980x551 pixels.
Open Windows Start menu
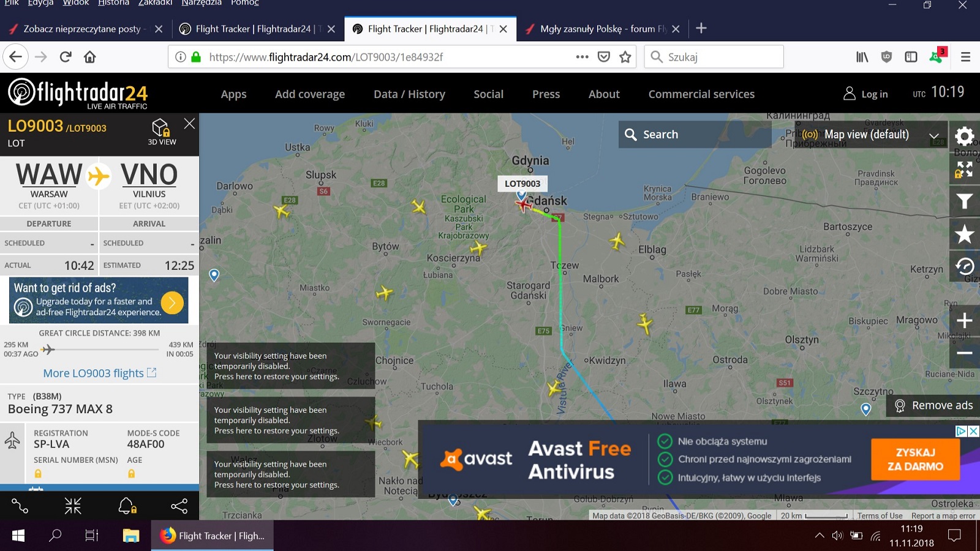(18, 536)
